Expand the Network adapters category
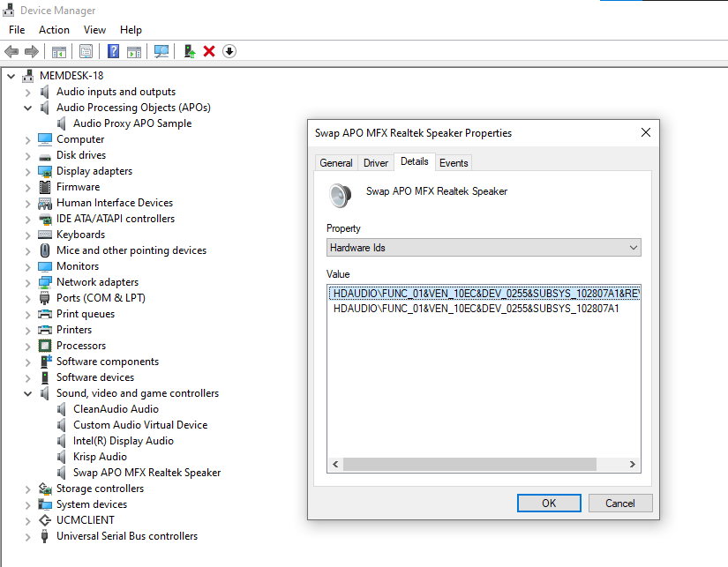This screenshot has width=728, height=567. (x=28, y=282)
